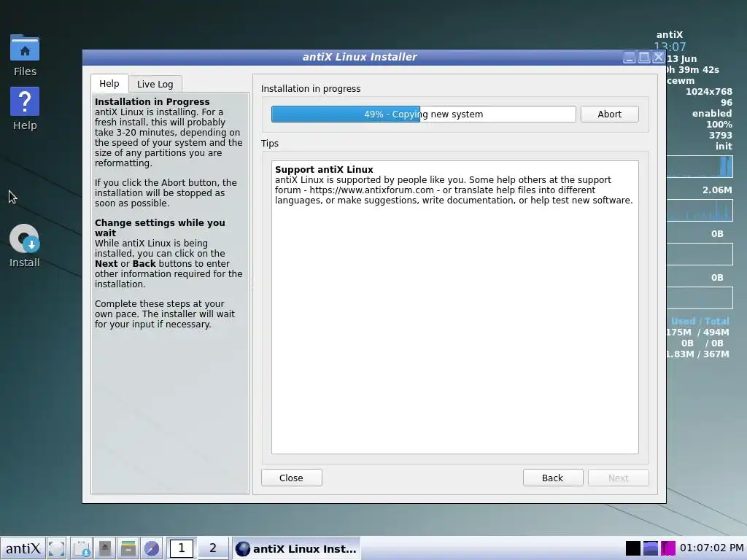Open the antiX start menu
Viewport: 747px width, 560px height.
click(23, 548)
